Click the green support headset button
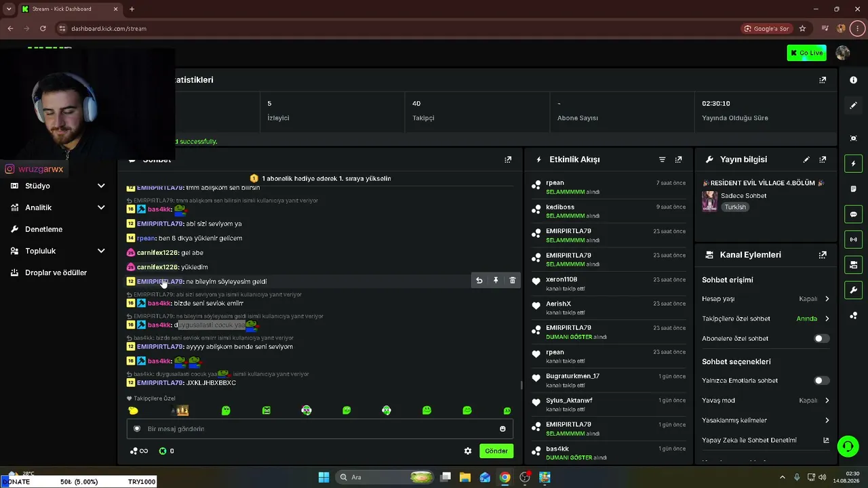 click(848, 446)
